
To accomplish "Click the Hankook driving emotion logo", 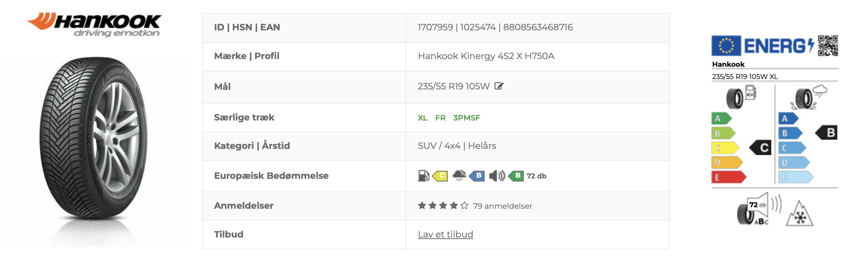I will coord(95,25).
